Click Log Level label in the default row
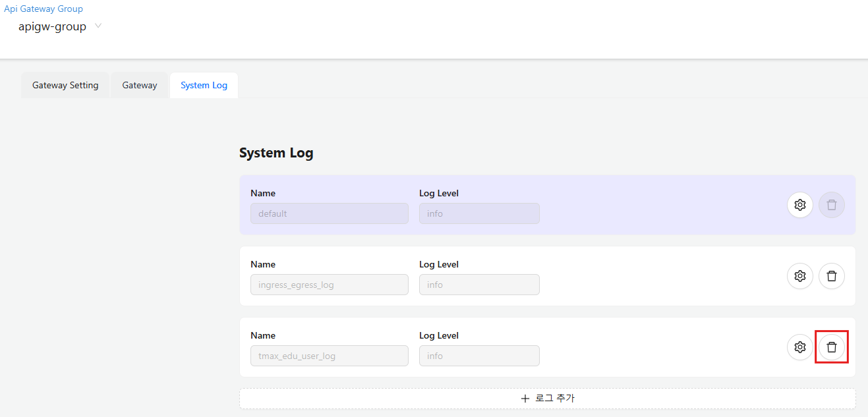The width and height of the screenshot is (868, 417). pos(439,193)
